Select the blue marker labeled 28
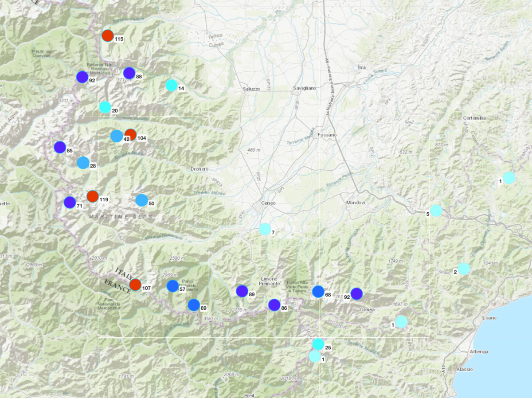Viewport: 532px width, 398px height. (83, 163)
